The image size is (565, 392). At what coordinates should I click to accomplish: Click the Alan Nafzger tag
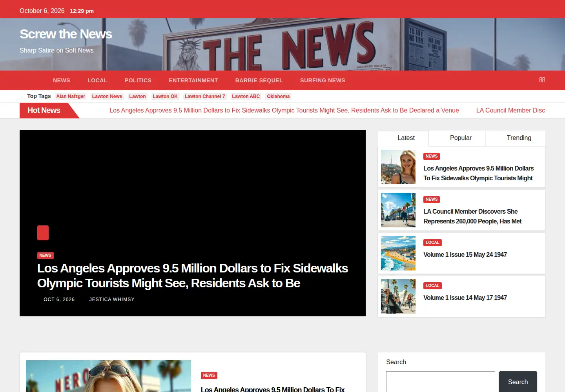[x=71, y=96]
